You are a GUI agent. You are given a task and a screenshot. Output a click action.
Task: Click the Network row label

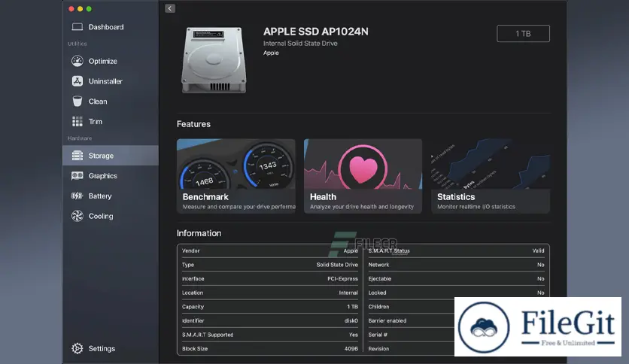[x=378, y=265]
